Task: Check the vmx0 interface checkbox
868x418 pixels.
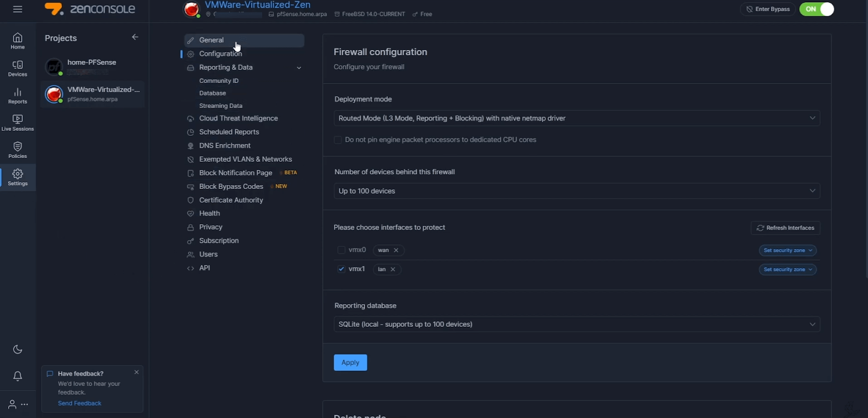Action: click(x=341, y=250)
